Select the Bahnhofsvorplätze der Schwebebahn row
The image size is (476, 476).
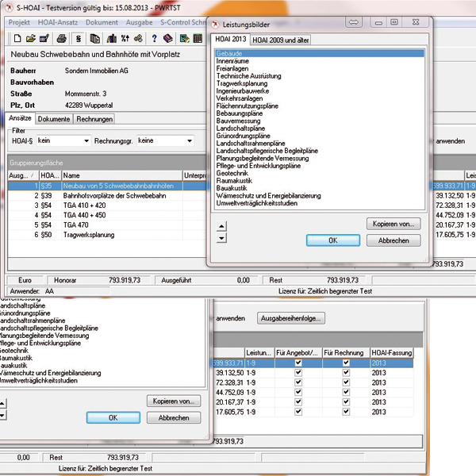(x=111, y=194)
